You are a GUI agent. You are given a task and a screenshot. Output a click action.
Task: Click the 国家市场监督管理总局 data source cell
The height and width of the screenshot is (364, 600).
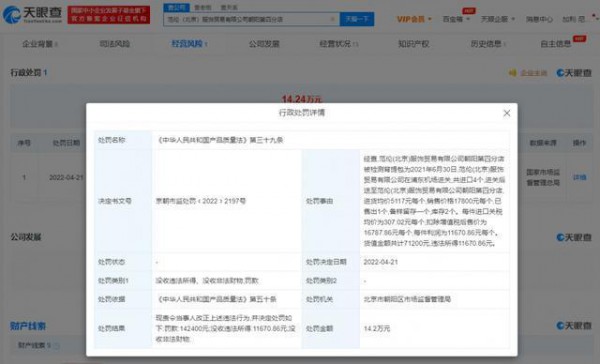pos(543,177)
